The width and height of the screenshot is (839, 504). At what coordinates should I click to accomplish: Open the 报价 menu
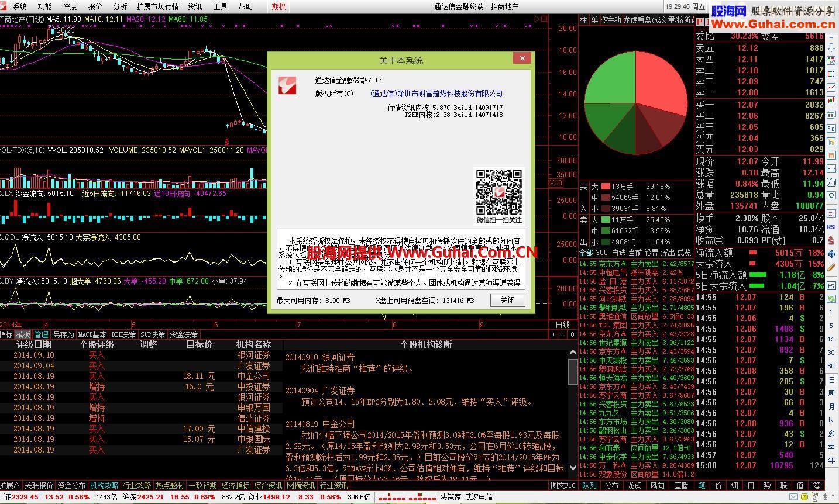(95, 6)
